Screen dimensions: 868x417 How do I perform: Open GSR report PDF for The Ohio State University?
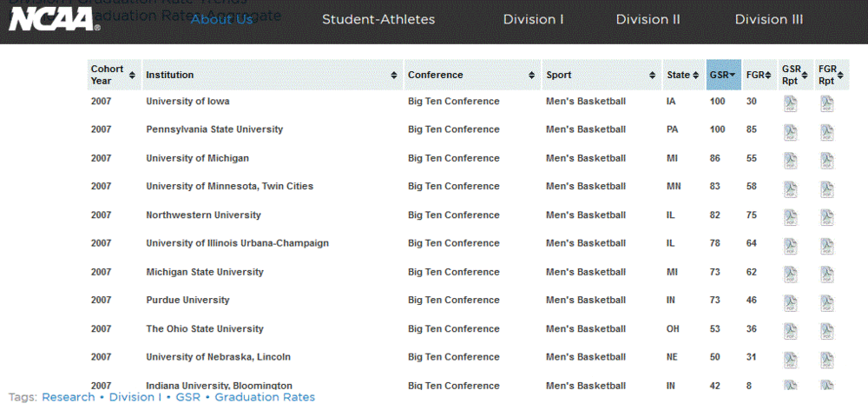click(x=791, y=332)
